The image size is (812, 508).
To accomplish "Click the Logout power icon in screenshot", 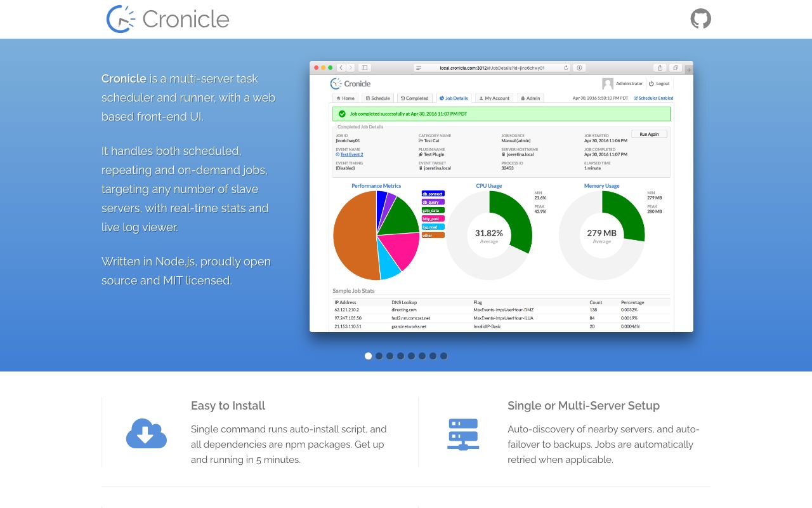I will coord(652,83).
